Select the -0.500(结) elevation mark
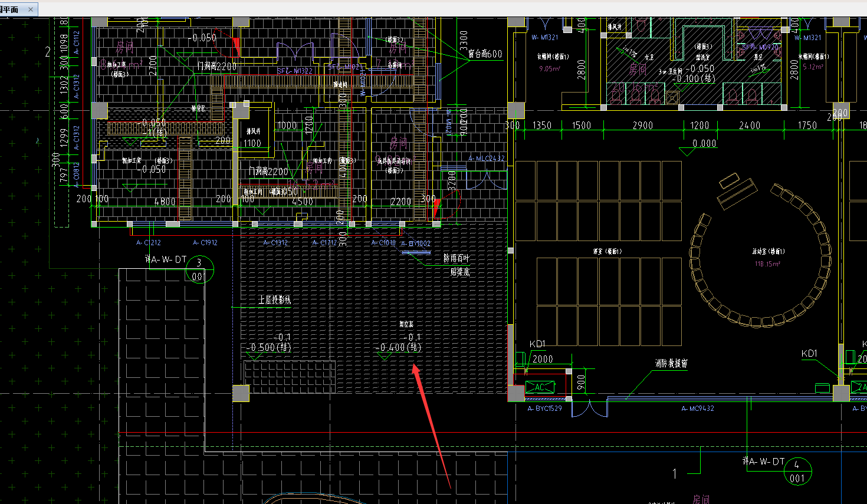The height and width of the screenshot is (504, 867). pyautogui.click(x=268, y=347)
